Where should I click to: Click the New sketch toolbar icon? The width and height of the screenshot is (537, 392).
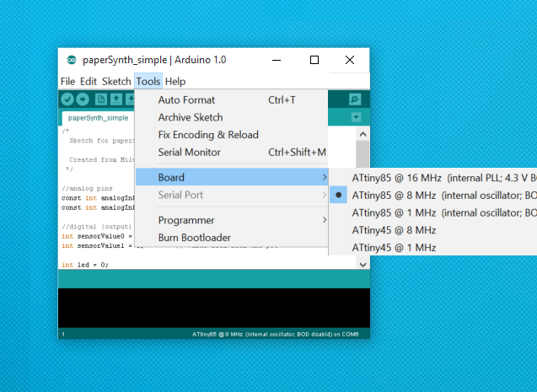[101, 99]
